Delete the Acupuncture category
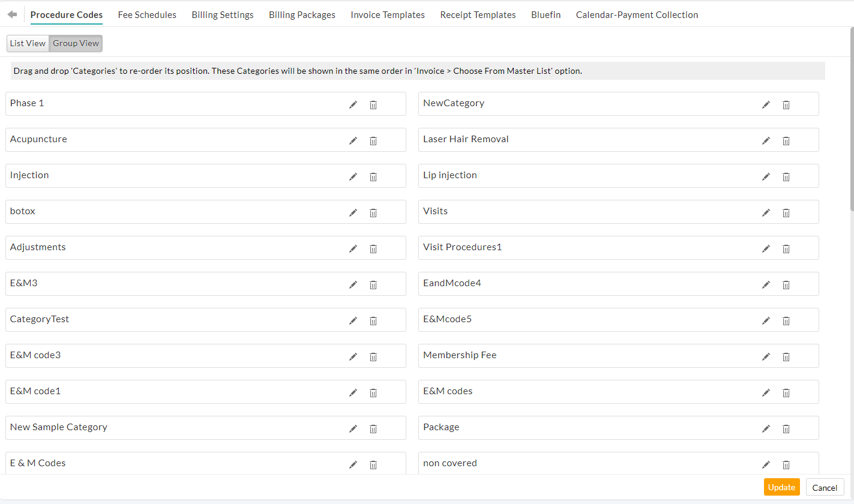 [373, 140]
